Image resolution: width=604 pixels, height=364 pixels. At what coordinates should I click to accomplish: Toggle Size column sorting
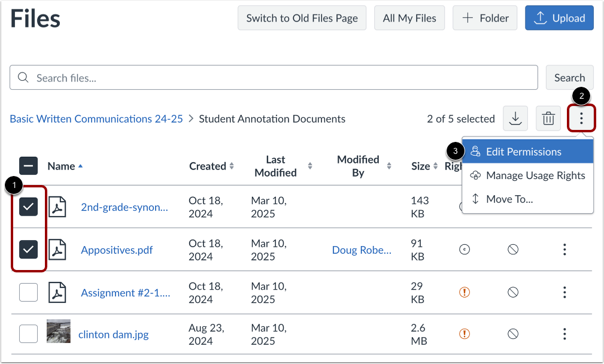click(x=421, y=166)
